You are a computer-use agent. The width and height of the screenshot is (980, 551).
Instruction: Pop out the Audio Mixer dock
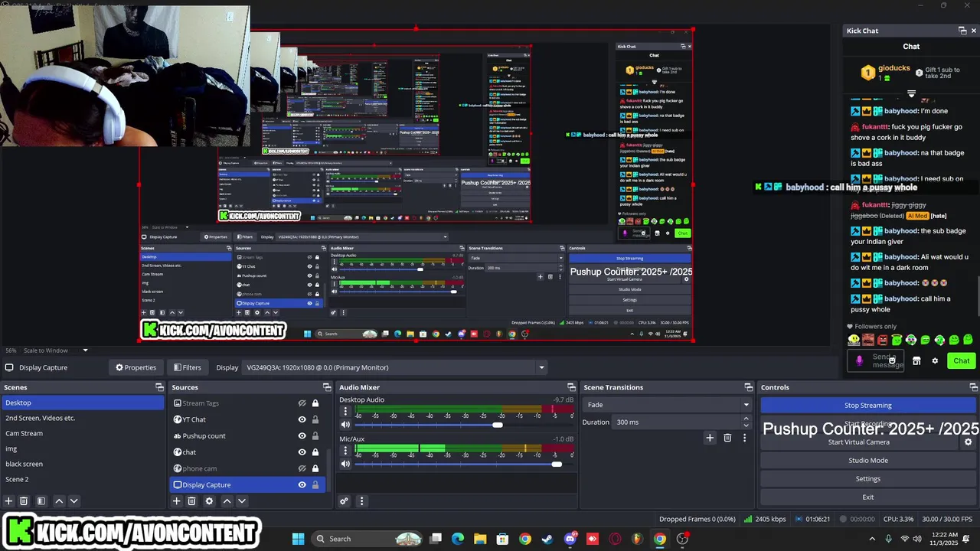click(571, 387)
